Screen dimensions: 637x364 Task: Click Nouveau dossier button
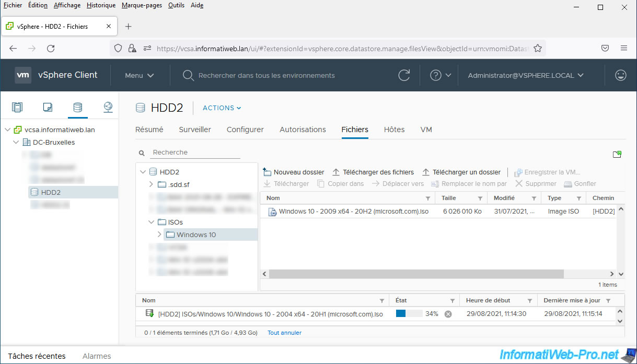tap(294, 172)
